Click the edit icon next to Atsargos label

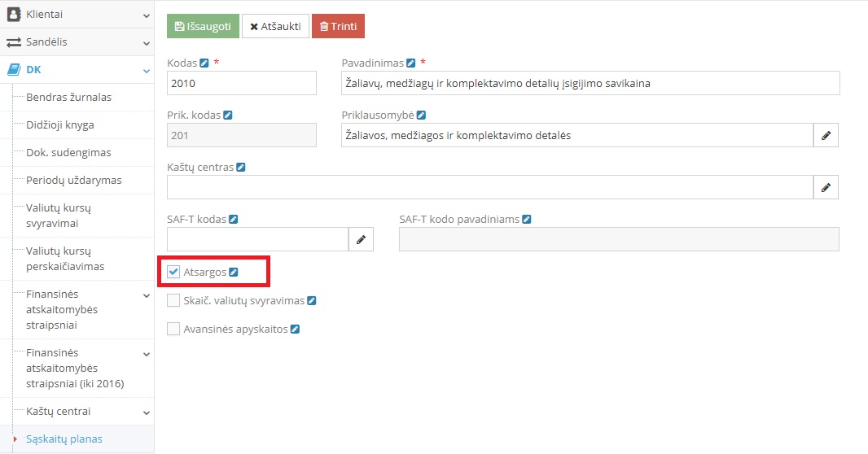(x=234, y=272)
